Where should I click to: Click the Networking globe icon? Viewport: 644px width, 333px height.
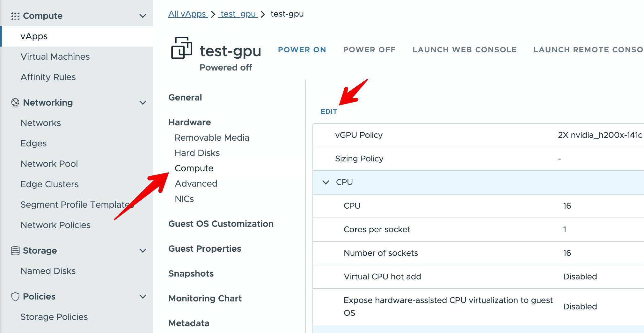tap(15, 103)
